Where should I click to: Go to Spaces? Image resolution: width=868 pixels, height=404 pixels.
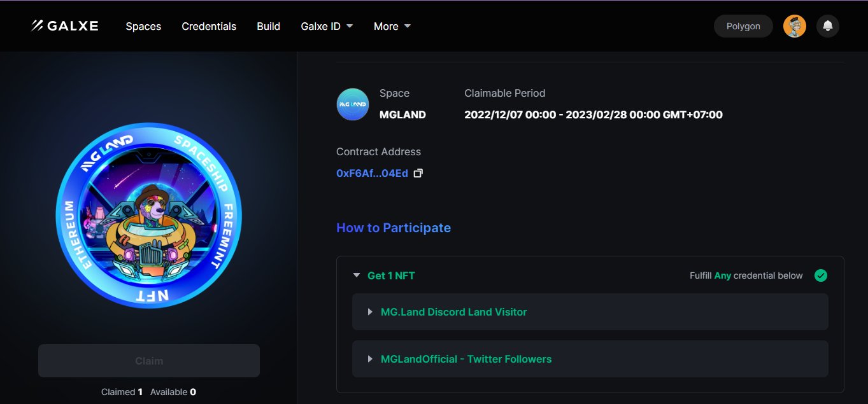[x=143, y=26]
